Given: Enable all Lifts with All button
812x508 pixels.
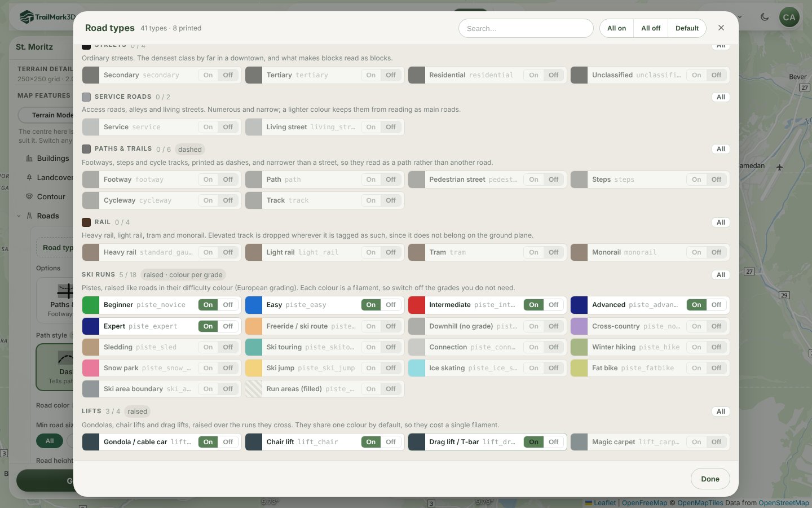Looking at the screenshot, I should click(721, 411).
